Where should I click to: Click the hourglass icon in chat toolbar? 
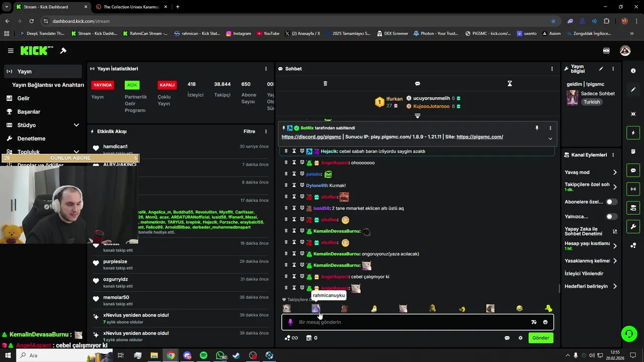[510, 83]
